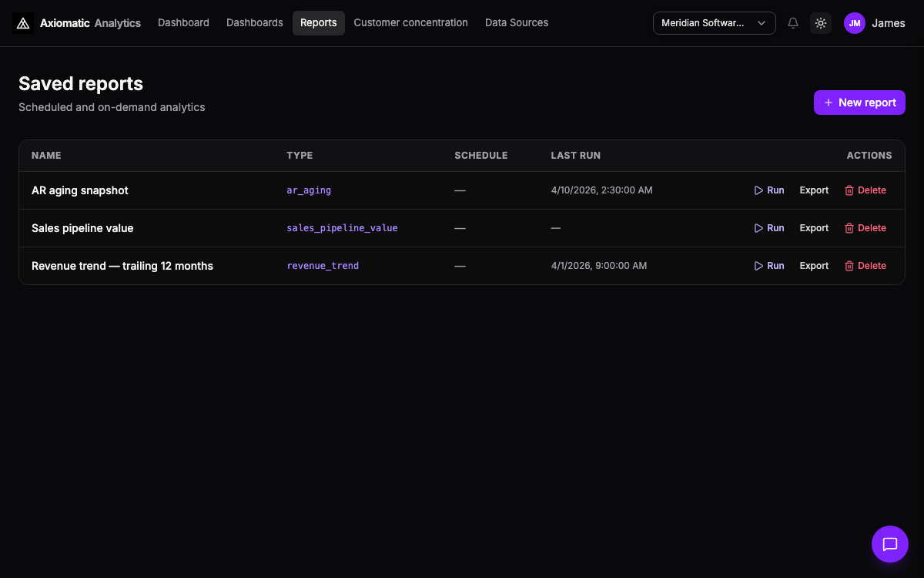Click the ACTIONS column header
The height and width of the screenshot is (578, 924).
point(869,156)
